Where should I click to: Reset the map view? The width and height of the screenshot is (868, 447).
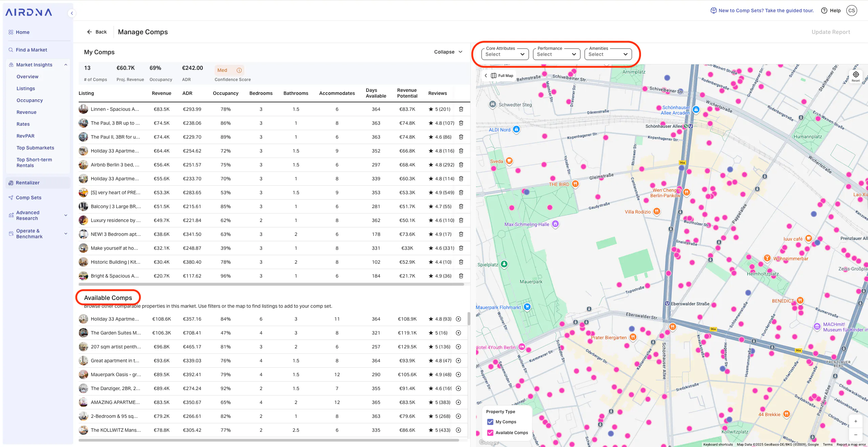pyautogui.click(x=856, y=76)
